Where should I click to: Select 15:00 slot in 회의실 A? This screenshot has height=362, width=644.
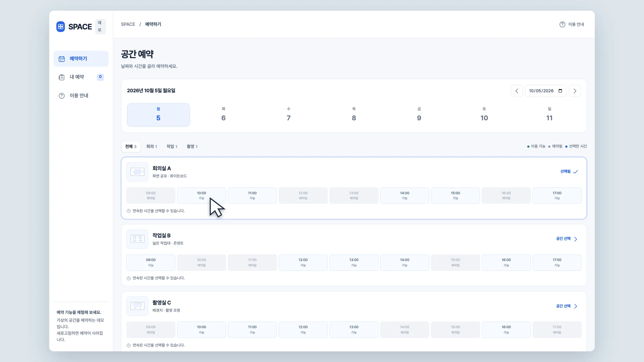tap(455, 195)
